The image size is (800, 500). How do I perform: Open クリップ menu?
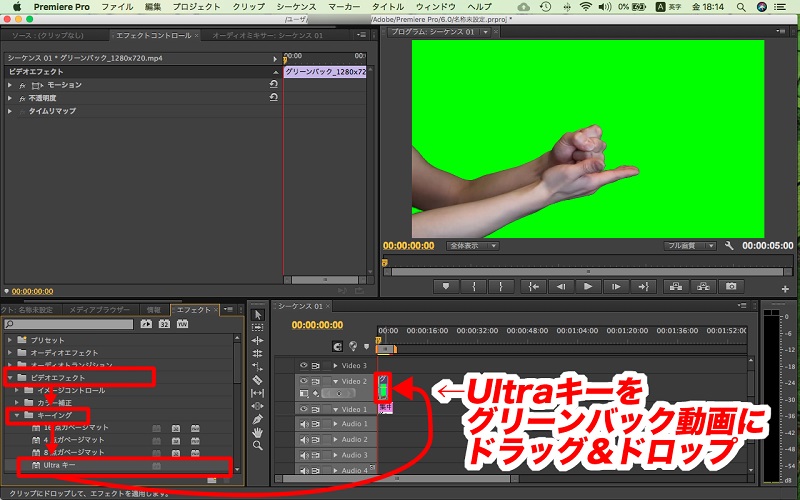[249, 7]
